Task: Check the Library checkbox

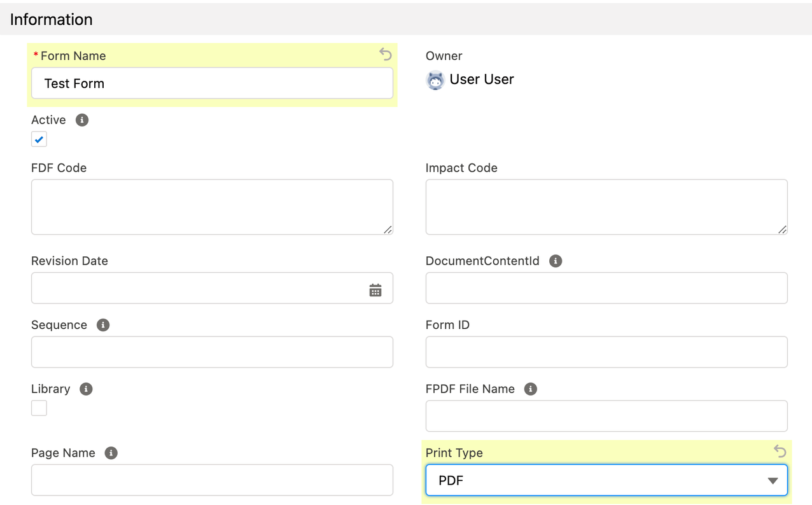Action: coord(39,408)
